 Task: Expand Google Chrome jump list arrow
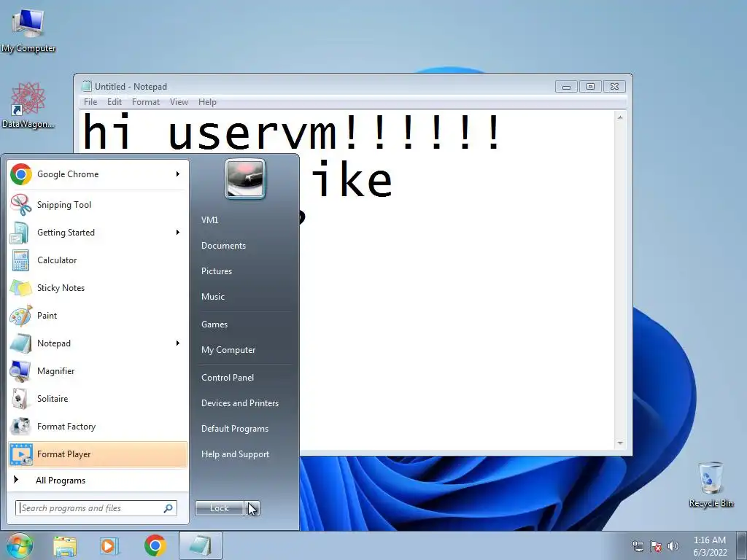click(x=178, y=174)
